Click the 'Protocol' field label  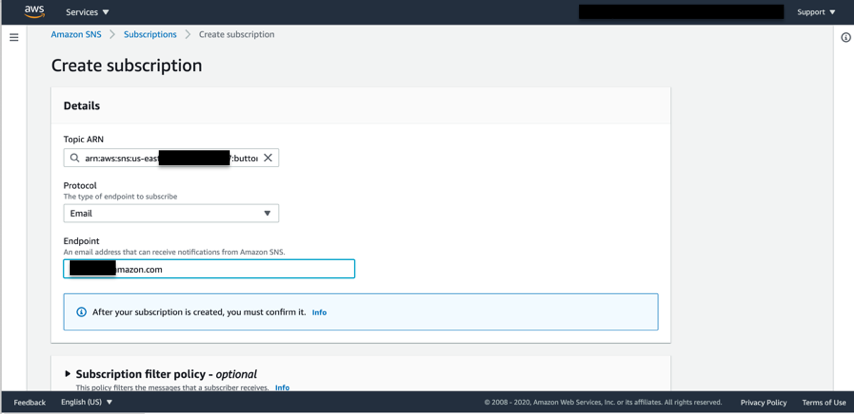click(80, 186)
